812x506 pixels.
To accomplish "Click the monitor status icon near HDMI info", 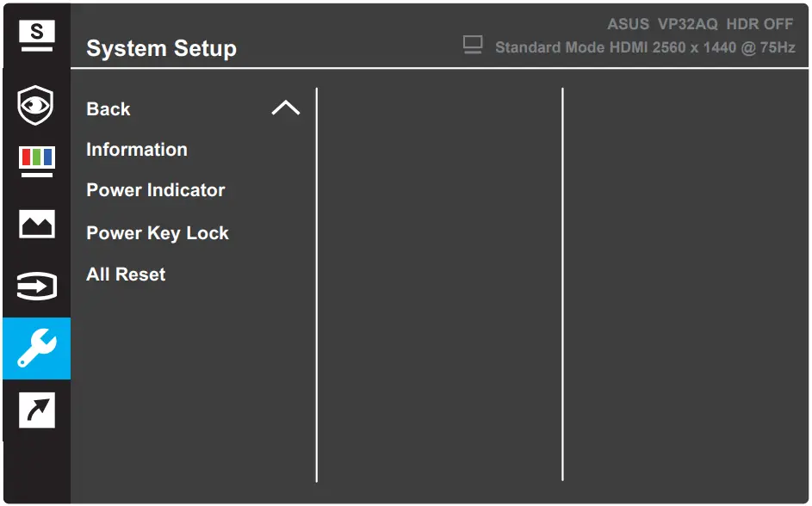I will coord(472,42).
